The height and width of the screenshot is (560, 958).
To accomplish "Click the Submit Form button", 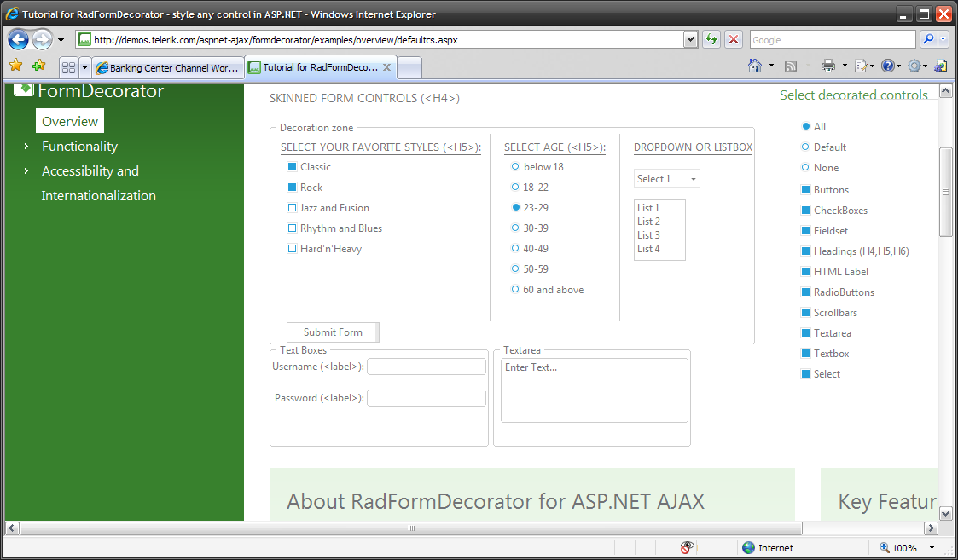I will pos(333,332).
